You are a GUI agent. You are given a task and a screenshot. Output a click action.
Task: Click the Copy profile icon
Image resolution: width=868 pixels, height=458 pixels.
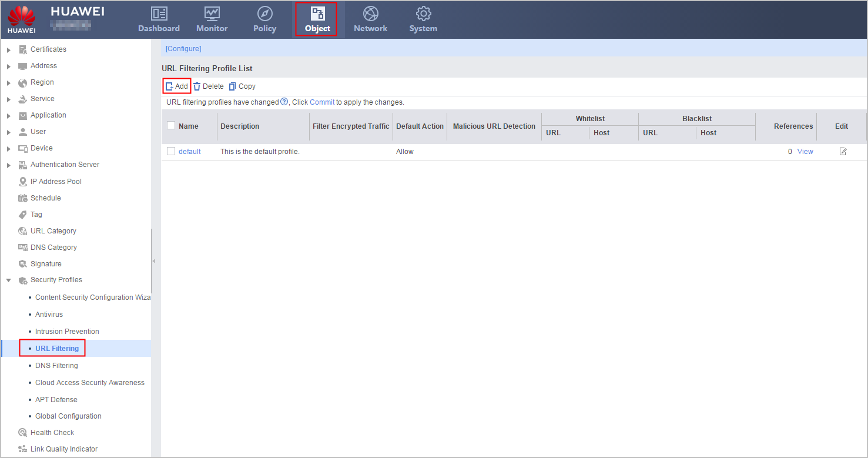tap(232, 86)
